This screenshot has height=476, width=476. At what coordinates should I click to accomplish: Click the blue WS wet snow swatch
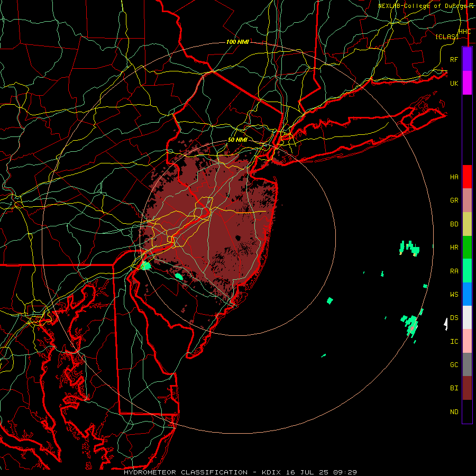pos(467,294)
